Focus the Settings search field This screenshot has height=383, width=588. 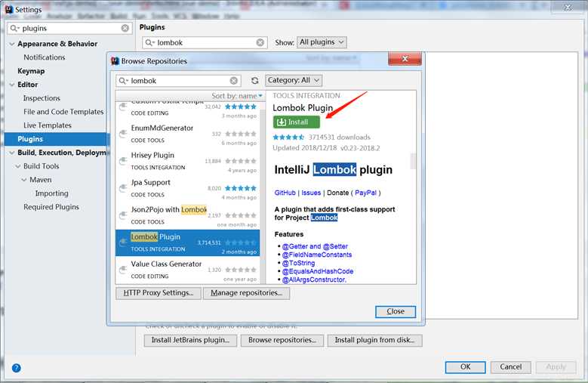click(x=69, y=28)
